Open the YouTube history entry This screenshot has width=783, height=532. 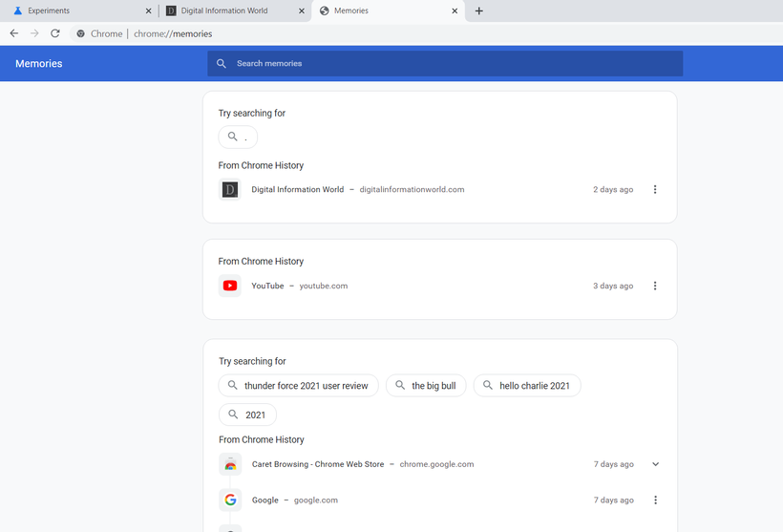click(267, 286)
